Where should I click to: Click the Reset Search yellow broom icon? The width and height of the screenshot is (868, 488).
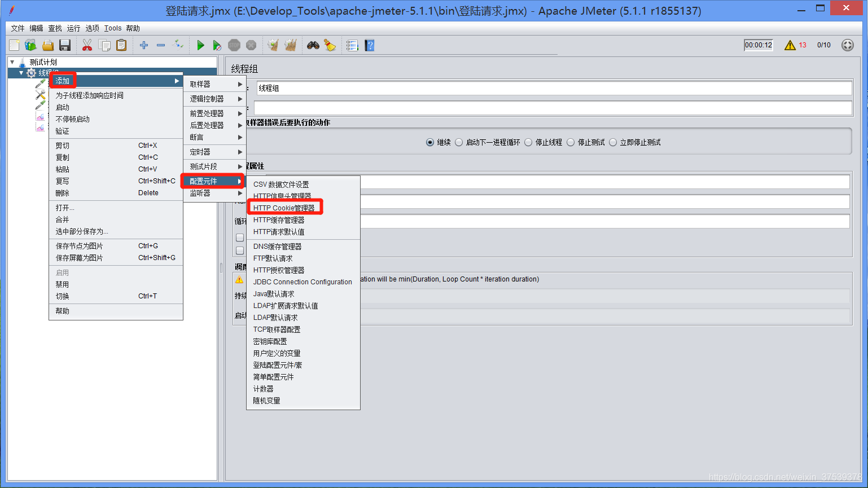[x=330, y=45]
